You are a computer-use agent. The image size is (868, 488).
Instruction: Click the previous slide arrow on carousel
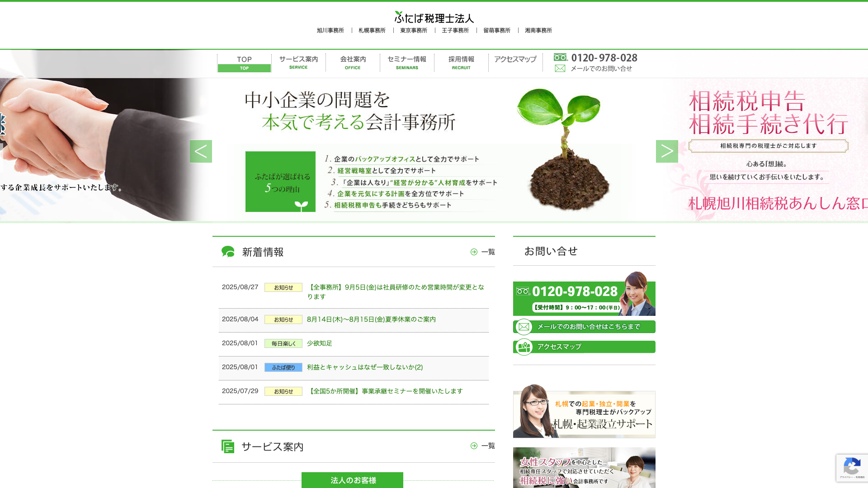point(201,151)
